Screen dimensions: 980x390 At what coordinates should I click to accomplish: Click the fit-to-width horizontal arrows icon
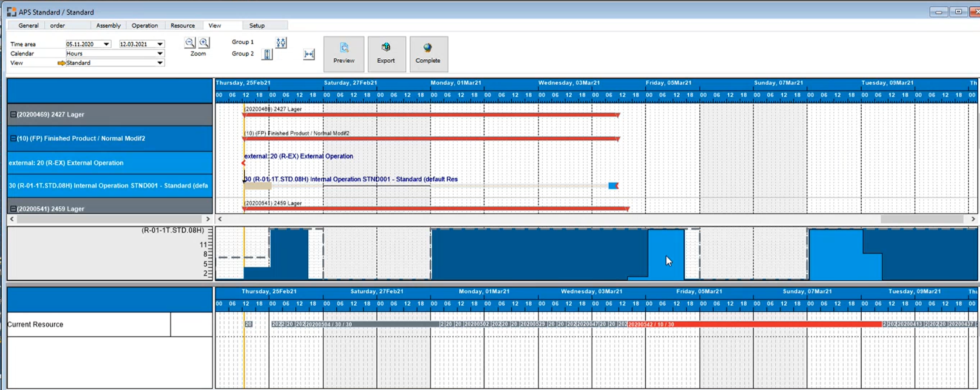pyautogui.click(x=309, y=54)
